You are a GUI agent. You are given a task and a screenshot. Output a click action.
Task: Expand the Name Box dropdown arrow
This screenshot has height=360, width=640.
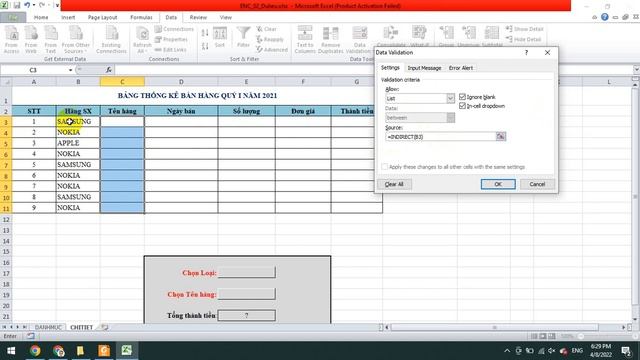(70, 70)
